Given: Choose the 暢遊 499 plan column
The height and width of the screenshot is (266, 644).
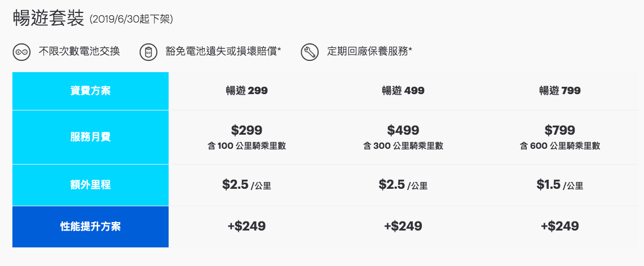Looking at the screenshot, I should pyautogui.click(x=403, y=91).
